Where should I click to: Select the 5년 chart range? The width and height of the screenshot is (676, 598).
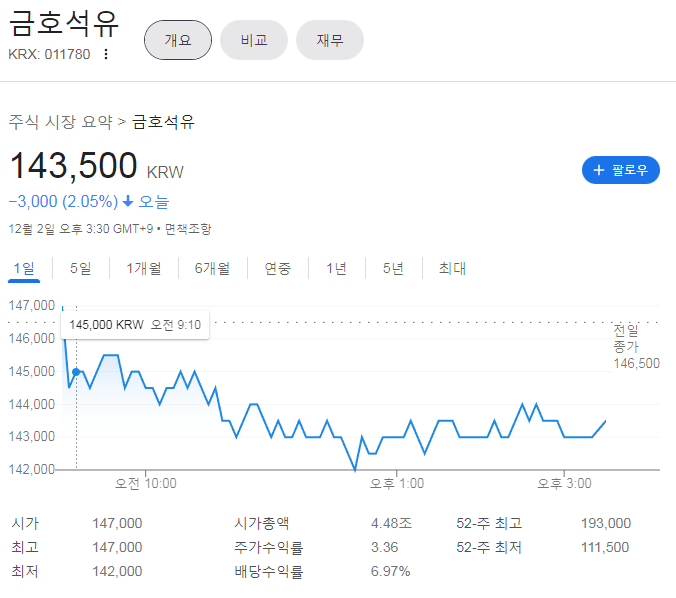point(393,269)
